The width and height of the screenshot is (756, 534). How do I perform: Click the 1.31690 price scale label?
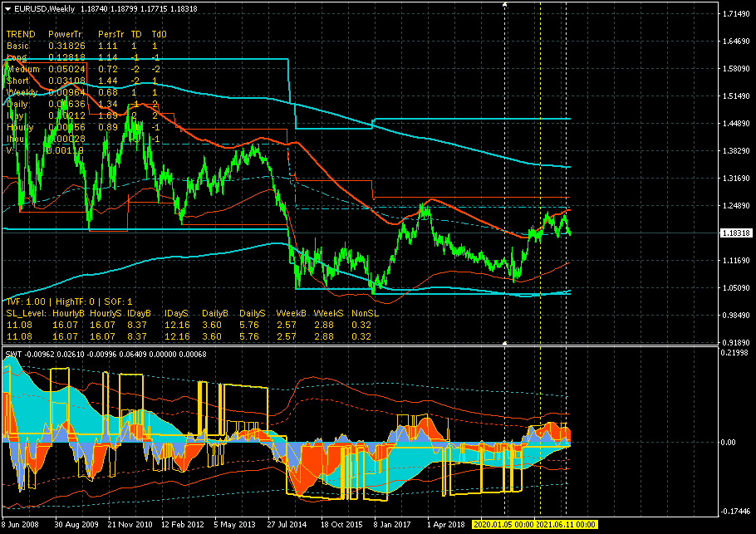point(736,179)
